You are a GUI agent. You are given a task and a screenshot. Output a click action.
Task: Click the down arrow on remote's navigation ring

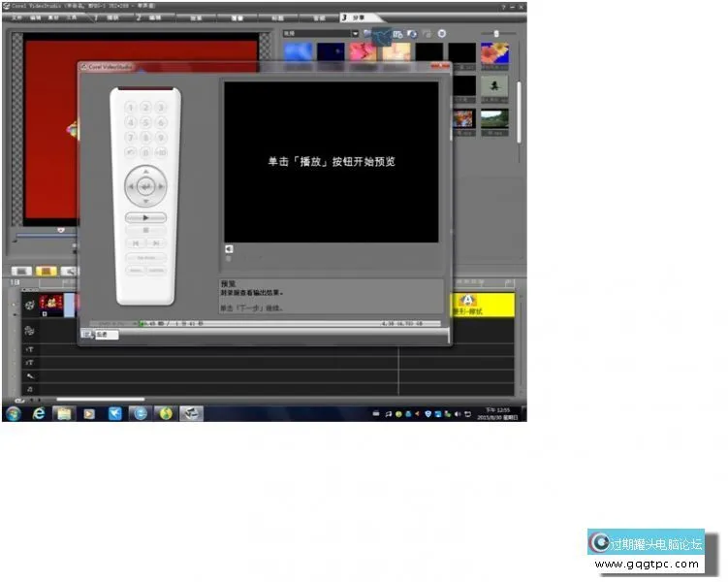click(145, 202)
